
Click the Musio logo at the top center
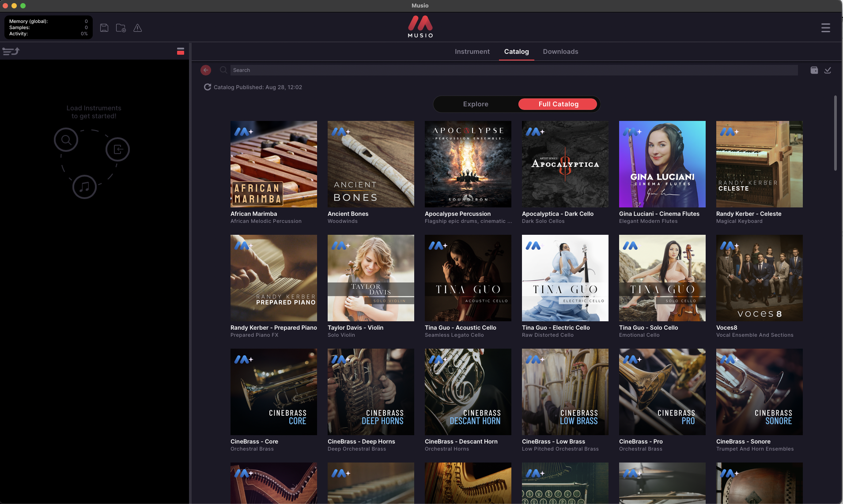(x=420, y=26)
